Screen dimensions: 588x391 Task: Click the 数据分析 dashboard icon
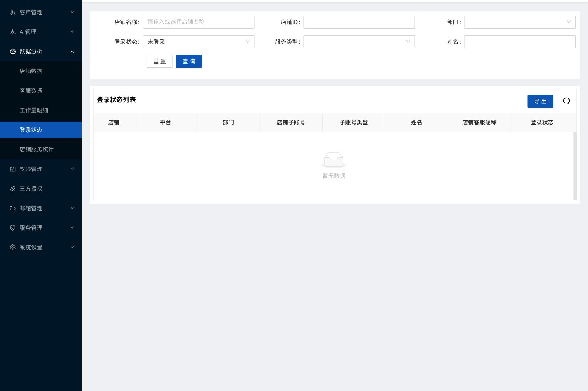coord(13,51)
